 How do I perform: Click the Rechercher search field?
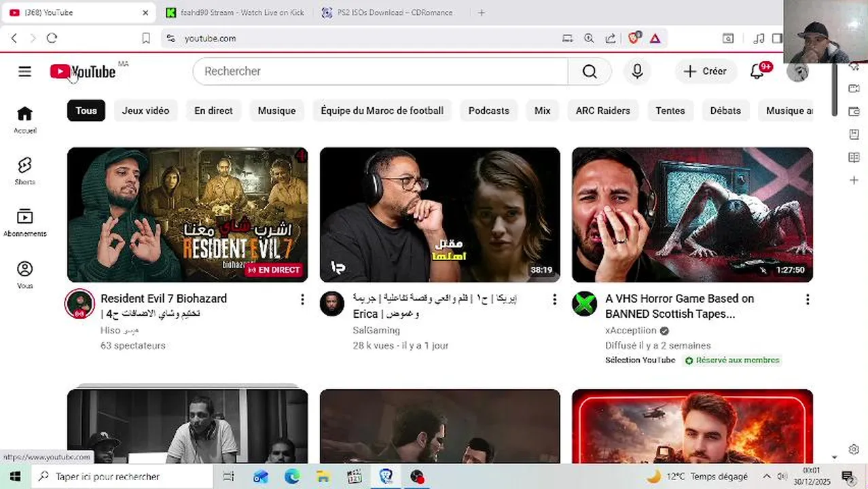tap(380, 71)
